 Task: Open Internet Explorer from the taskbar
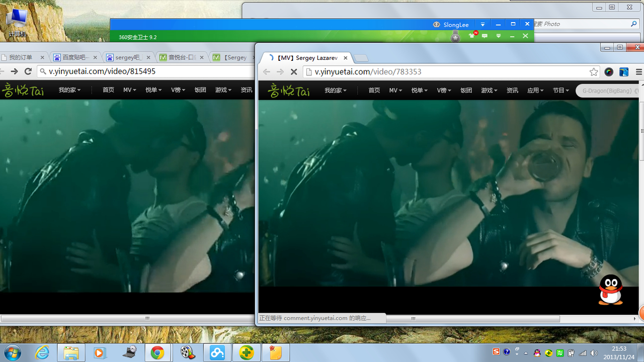(x=42, y=353)
